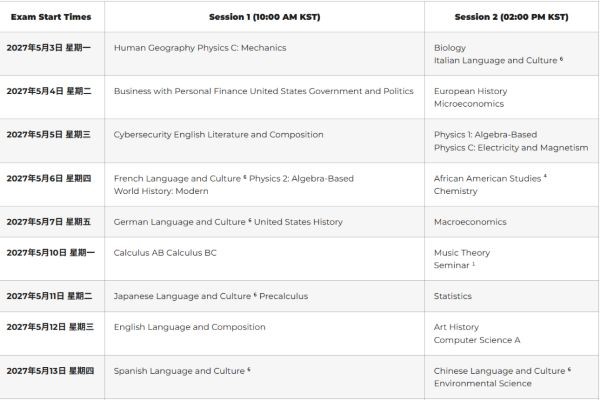Open Human Geography Physics C: Mechanics entry
Viewport: 600px width, 400px height.
200,48
